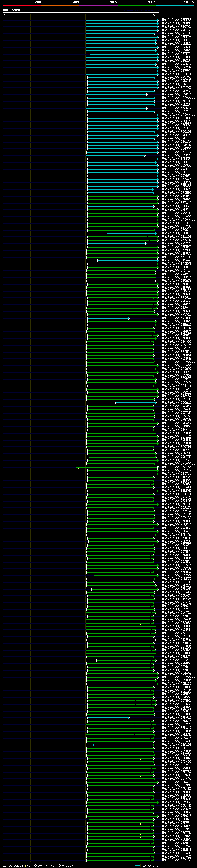Select the UniRef100_Q67WV0 label

pyautogui.click(x=177, y=71)
